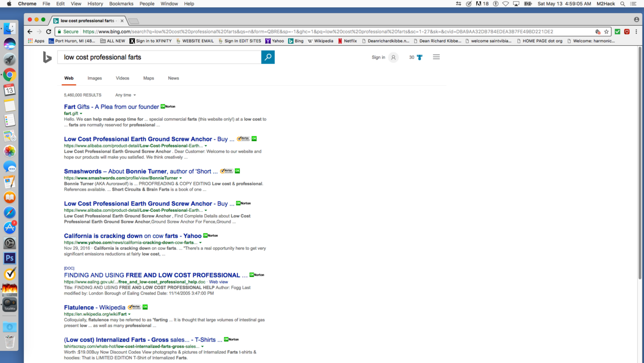This screenshot has height=363, width=644.
Task: Open Wi-Fi status menu
Action: 506,4
